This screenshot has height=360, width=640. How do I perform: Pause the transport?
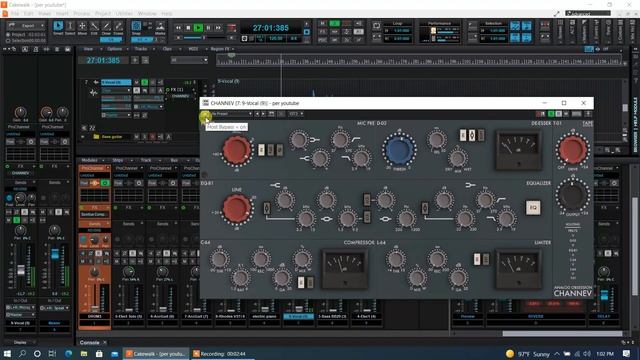[x=208, y=28]
